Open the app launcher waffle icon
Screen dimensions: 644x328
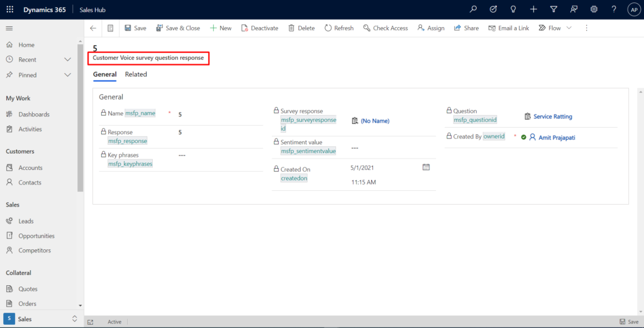[10, 9]
